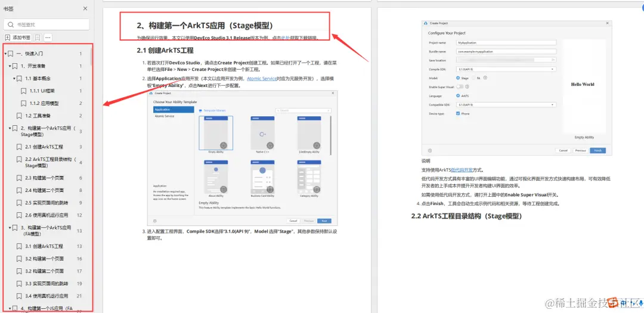Jump to bookmark 3.2 构建第二个页面
The width and height of the screenshot is (644, 313).
point(44,271)
